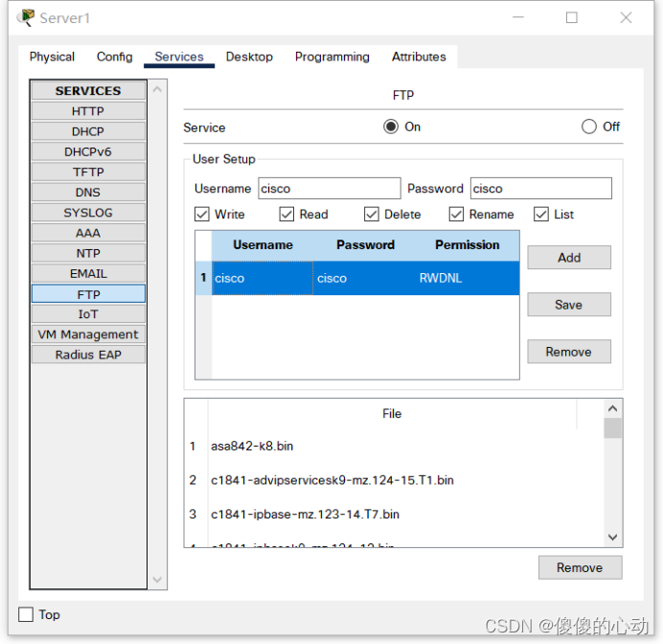
Task: Click the Save user button
Action: coord(569,305)
